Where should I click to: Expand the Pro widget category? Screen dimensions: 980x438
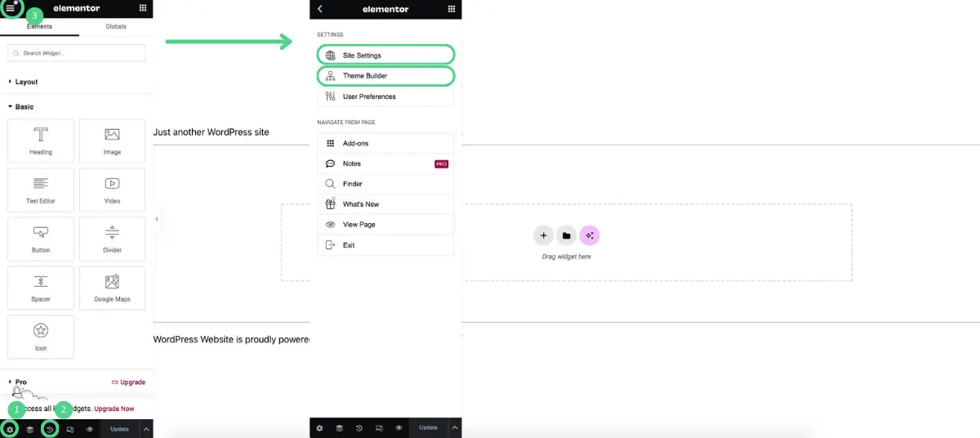21,382
